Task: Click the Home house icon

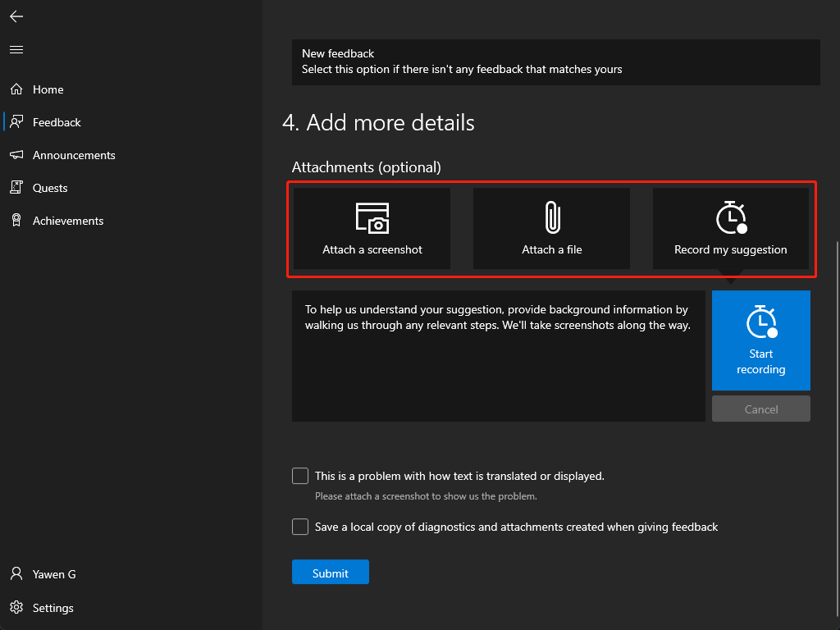Action: tap(16, 89)
